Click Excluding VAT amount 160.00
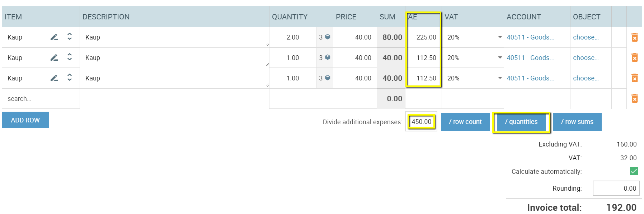Viewport: 644px width, 214px height. point(627,144)
